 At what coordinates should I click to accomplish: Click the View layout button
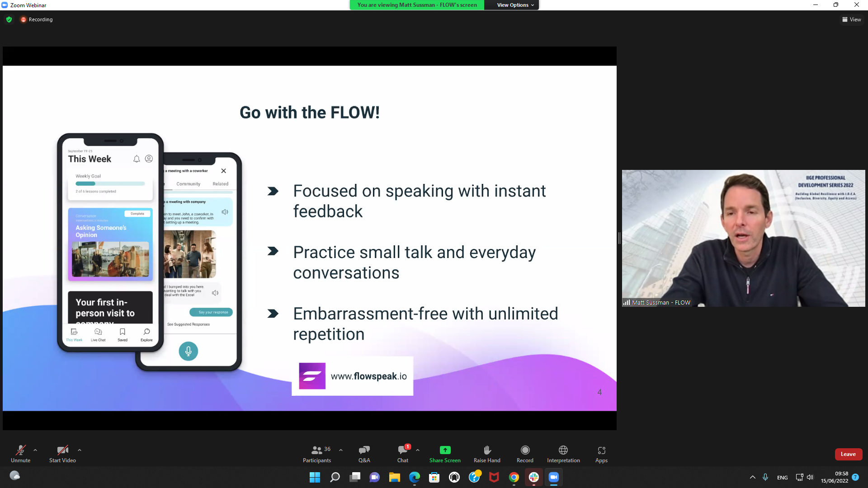pyautogui.click(x=852, y=19)
